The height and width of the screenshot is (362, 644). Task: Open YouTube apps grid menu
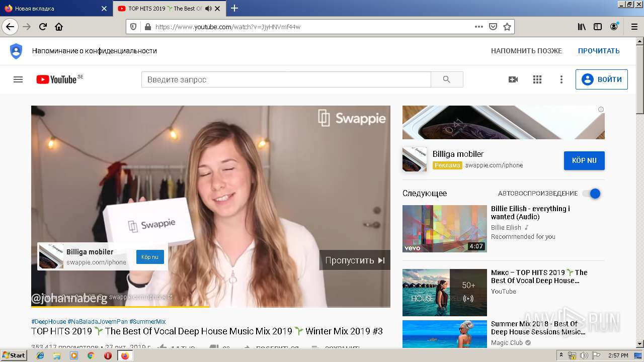537,79
